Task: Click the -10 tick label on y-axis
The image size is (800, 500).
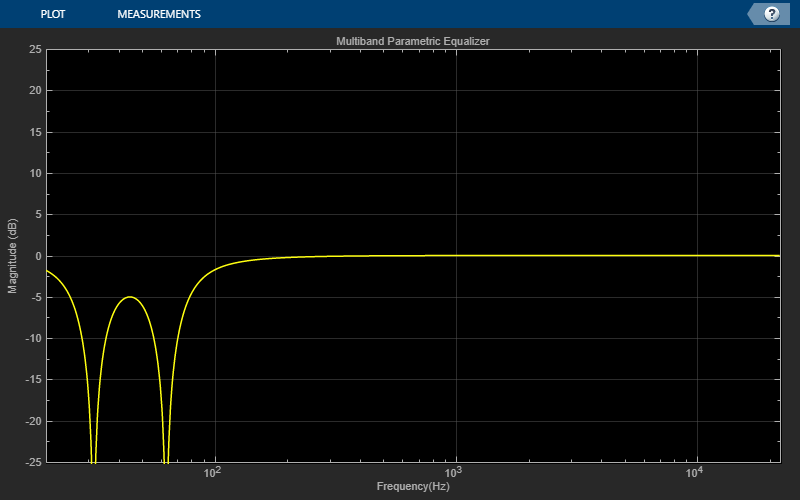Action: pos(33,339)
